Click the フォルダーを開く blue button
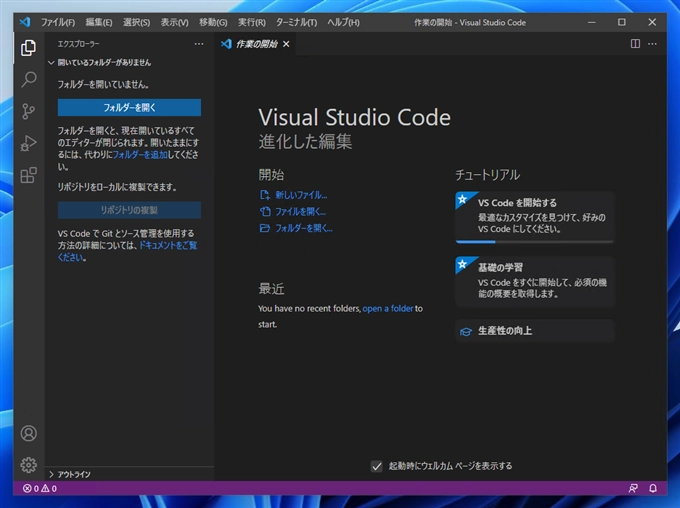This screenshot has height=508, width=680. click(x=129, y=107)
